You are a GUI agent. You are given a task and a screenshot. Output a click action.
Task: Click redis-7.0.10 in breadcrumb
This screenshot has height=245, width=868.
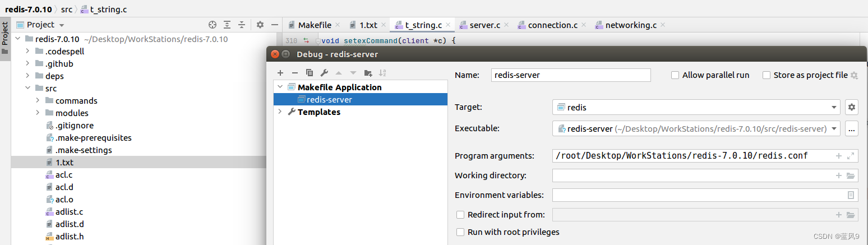[29, 10]
